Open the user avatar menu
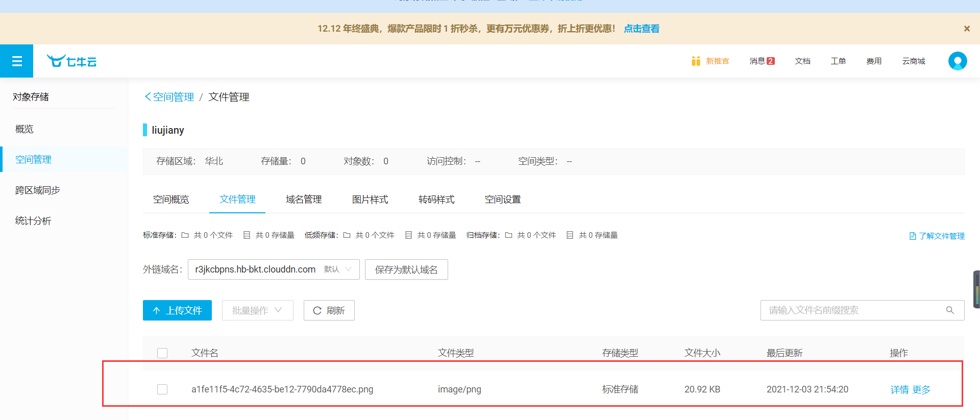The width and height of the screenshot is (980, 420). click(958, 61)
